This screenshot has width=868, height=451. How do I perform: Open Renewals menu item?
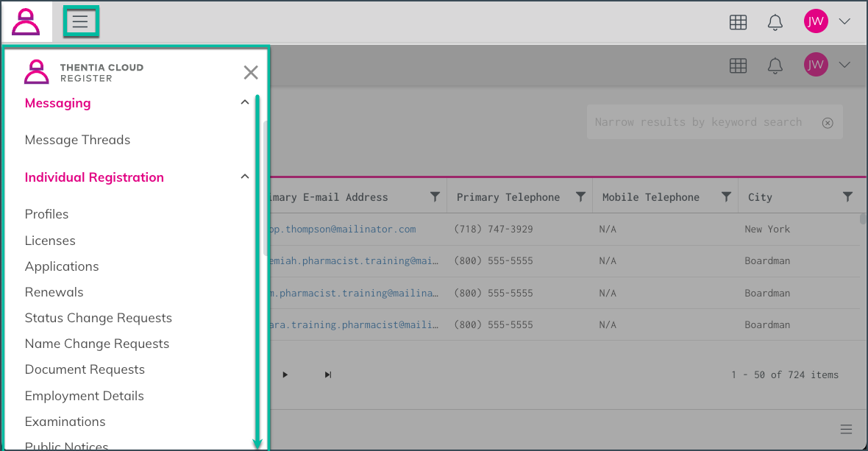[x=54, y=292]
